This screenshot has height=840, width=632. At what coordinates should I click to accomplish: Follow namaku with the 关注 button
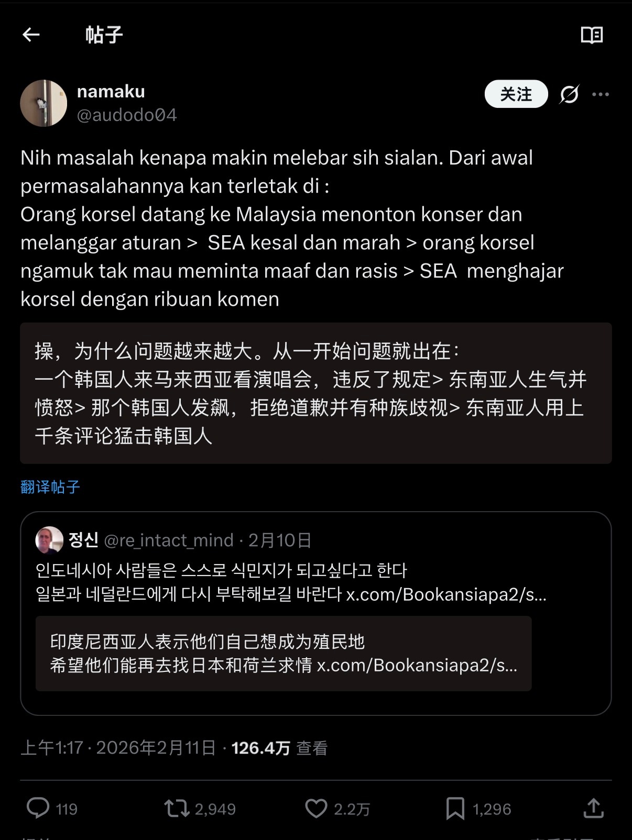516,94
